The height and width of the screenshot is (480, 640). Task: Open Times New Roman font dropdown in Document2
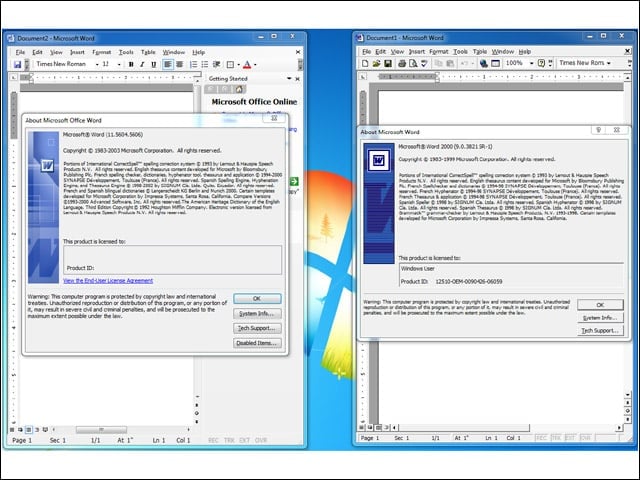click(x=97, y=64)
